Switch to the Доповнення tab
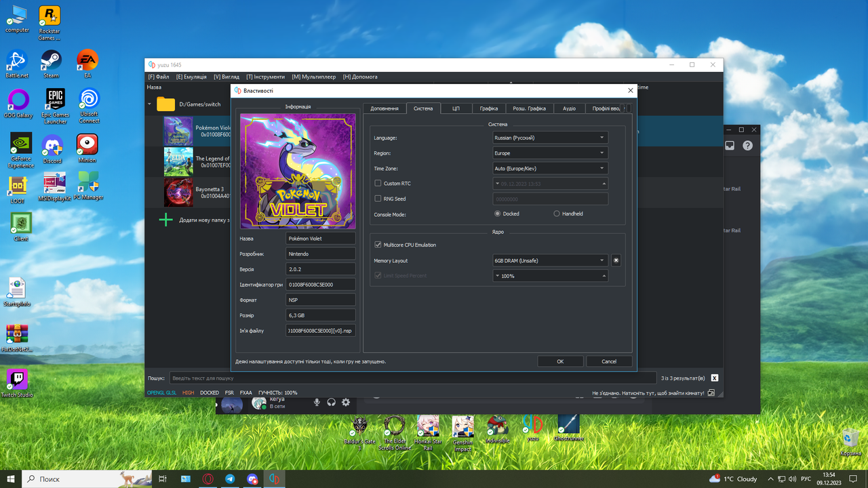Image resolution: width=868 pixels, height=488 pixels. coord(384,108)
